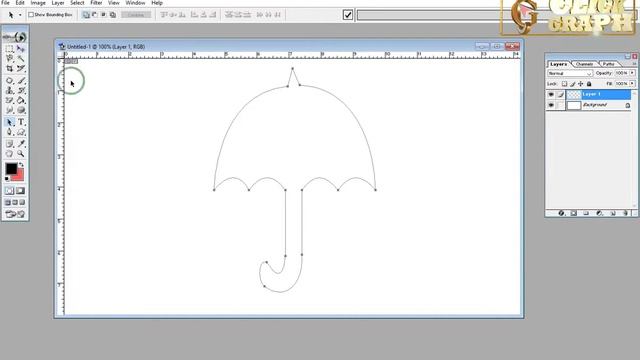Open the black foreground color picker
This screenshot has width=640, height=360.
(x=11, y=169)
